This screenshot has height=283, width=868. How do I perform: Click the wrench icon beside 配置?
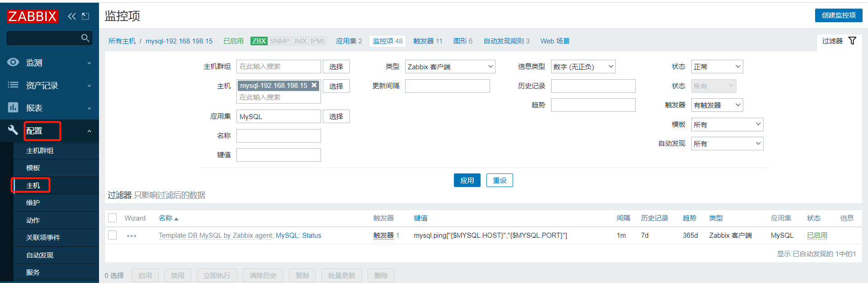[13, 130]
